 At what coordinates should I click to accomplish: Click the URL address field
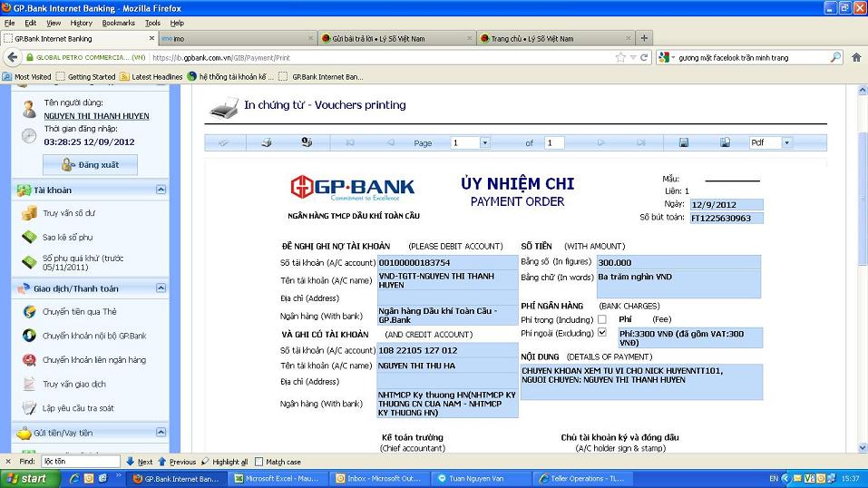coord(382,57)
